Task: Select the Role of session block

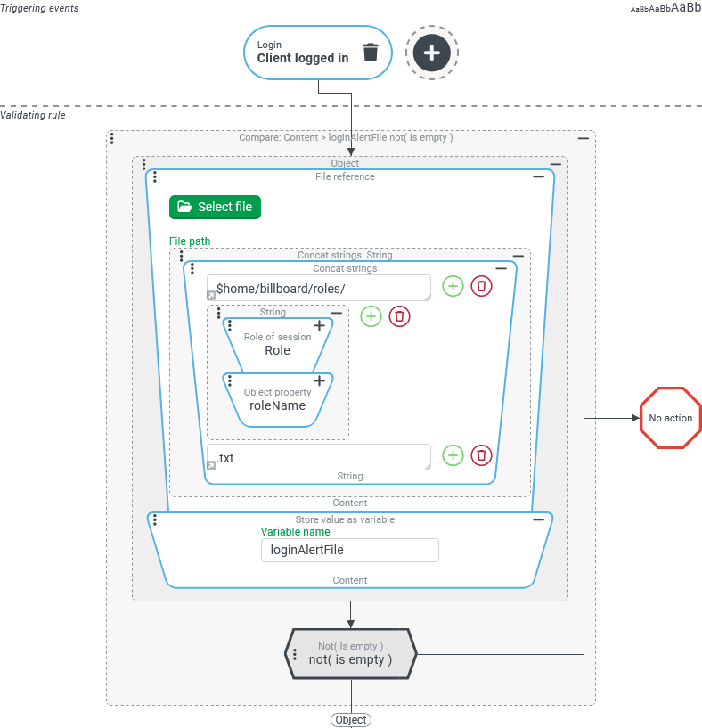Action: (278, 346)
